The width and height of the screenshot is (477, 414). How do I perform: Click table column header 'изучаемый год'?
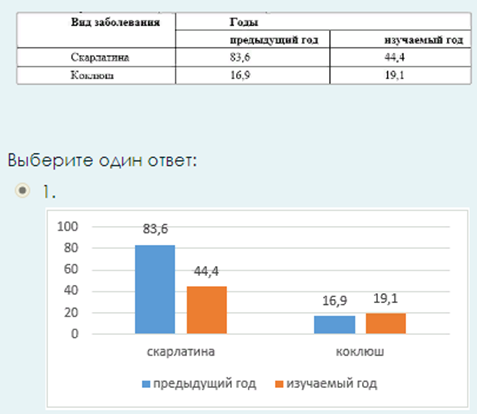(x=424, y=40)
